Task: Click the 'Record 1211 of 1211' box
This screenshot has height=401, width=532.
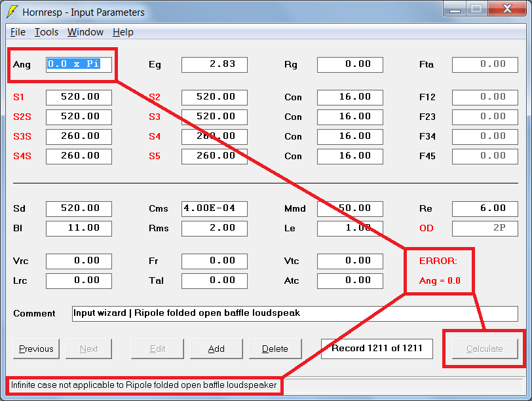Action: click(377, 349)
